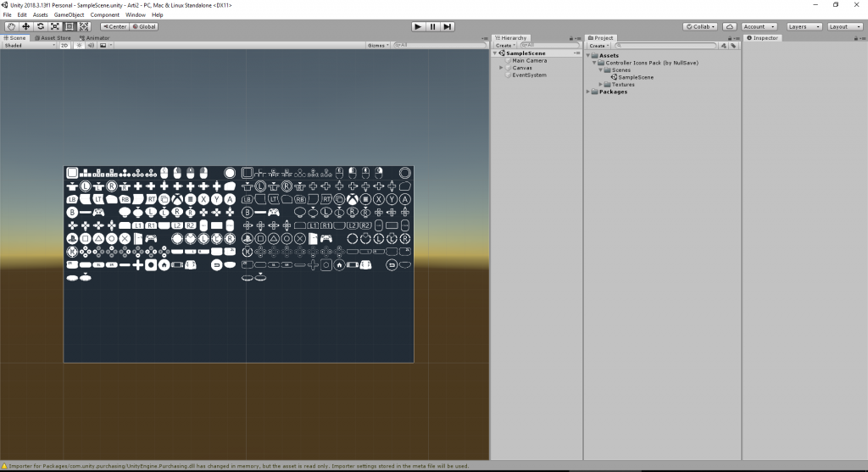Select the Inspector tab
868x472 pixels.
point(762,38)
